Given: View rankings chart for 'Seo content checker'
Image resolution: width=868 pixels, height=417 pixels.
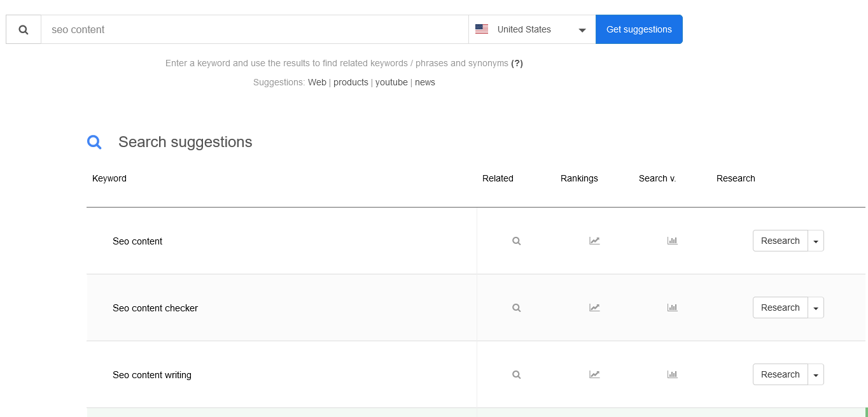Looking at the screenshot, I should point(594,307).
